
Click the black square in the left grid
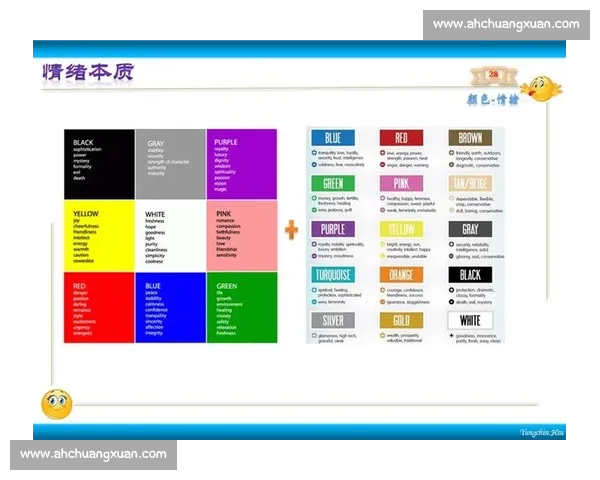click(x=99, y=164)
